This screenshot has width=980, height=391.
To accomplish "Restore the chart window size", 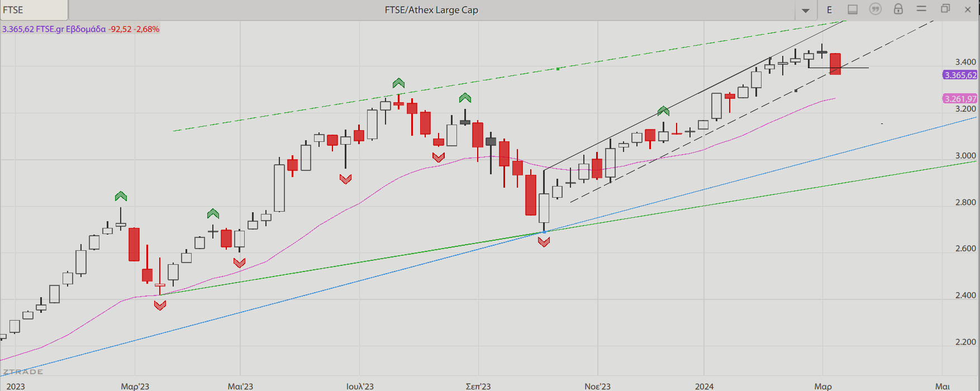I will click(x=945, y=9).
